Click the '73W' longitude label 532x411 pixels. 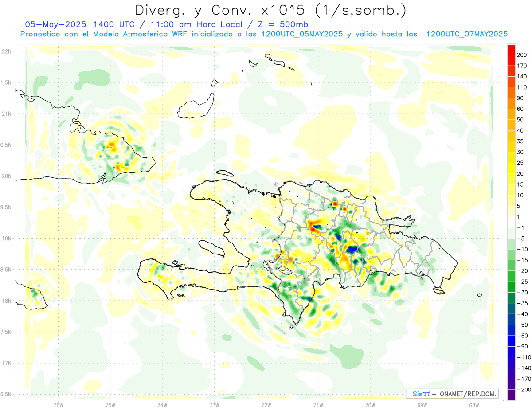pos(214,405)
